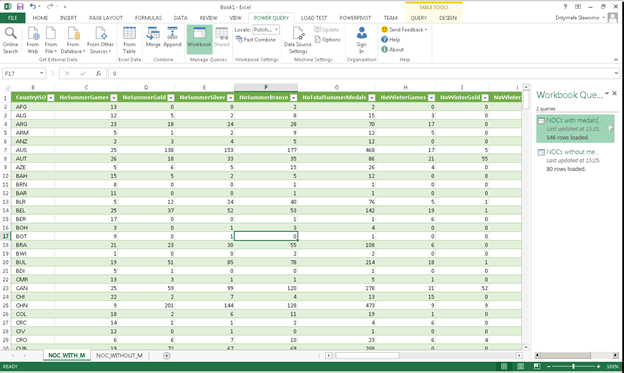Switch to the QUERY table tools tab
Screen dimensions: 624x373
coord(418,18)
